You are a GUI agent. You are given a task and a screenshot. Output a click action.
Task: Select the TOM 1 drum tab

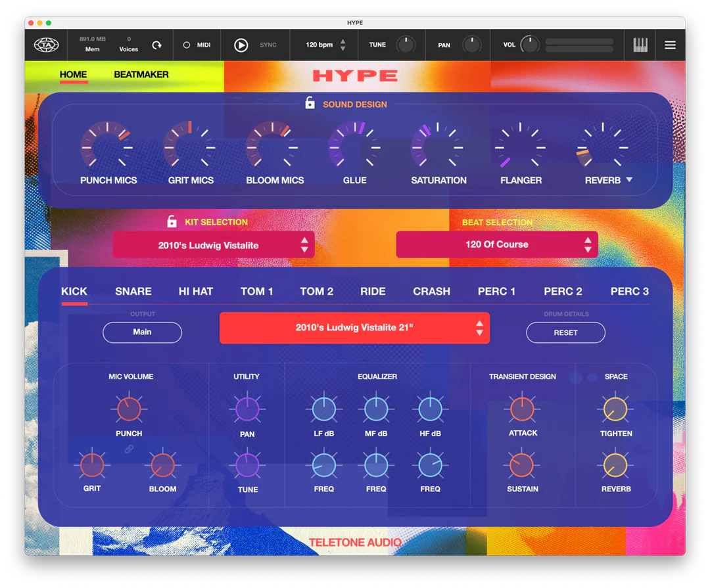[x=257, y=291]
